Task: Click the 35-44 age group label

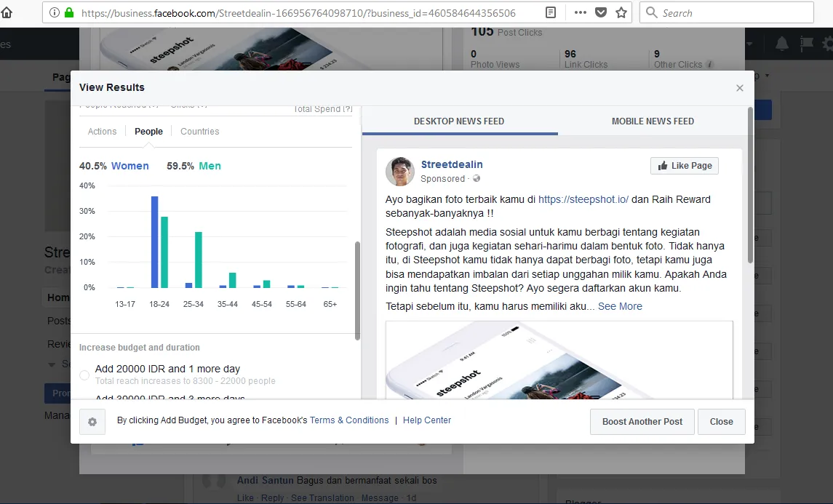Action: [x=228, y=304]
